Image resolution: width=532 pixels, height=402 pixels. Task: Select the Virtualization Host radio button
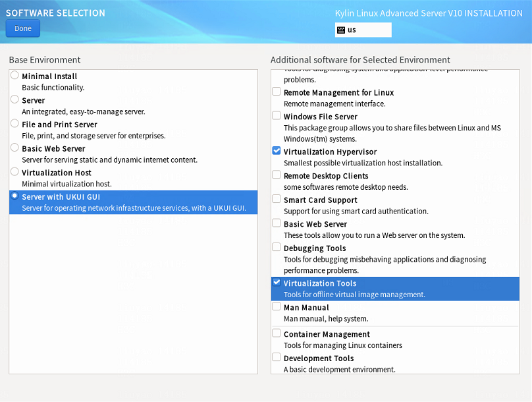(x=14, y=171)
